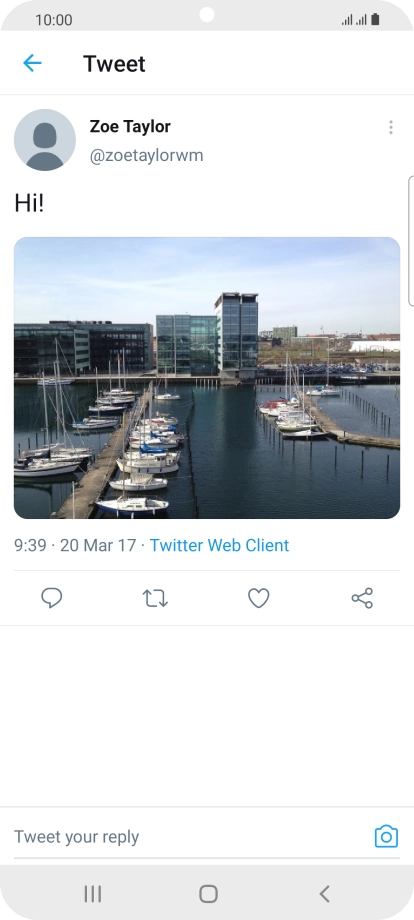Viewport: 414px width, 920px height.
Task: Tap the retweet icon
Action: pos(155,598)
